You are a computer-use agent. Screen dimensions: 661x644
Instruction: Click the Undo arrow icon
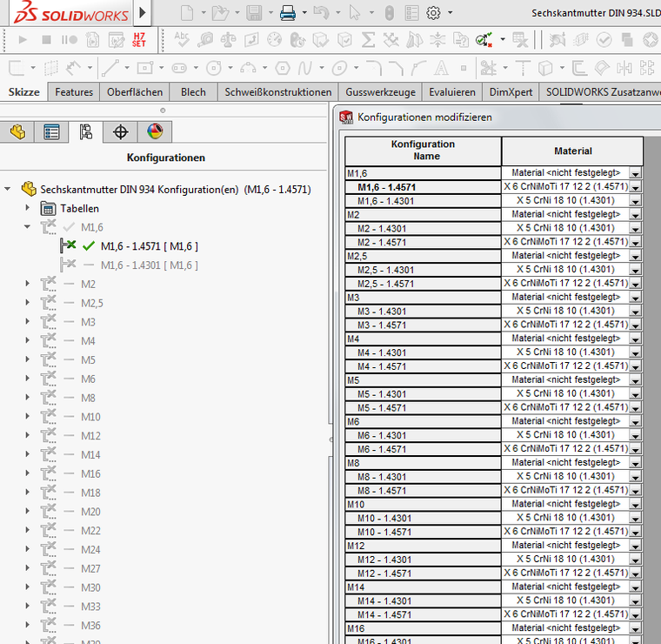(321, 13)
